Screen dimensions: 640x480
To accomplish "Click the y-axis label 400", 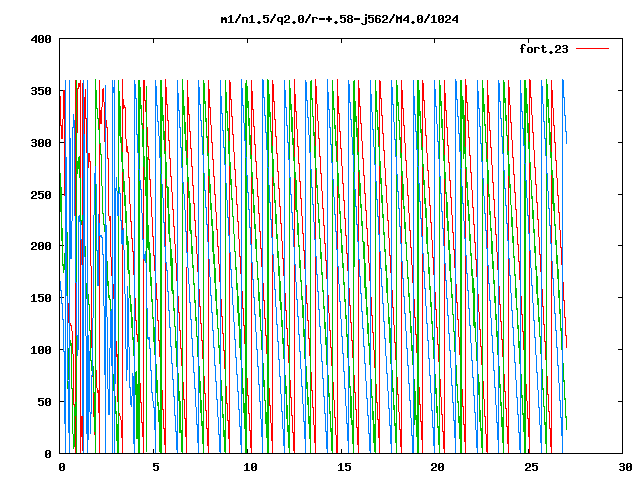I will (x=41, y=39).
